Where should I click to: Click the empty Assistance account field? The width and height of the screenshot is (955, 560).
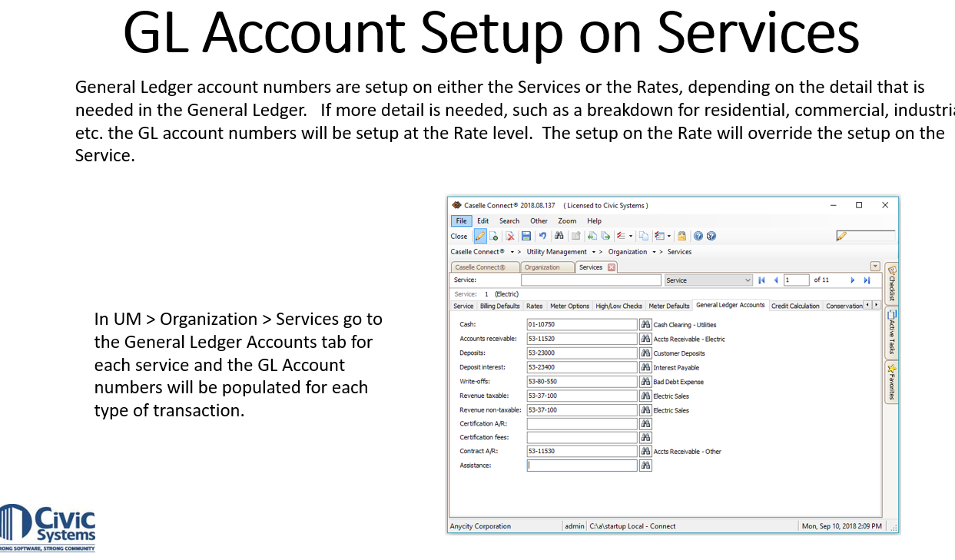coord(582,466)
